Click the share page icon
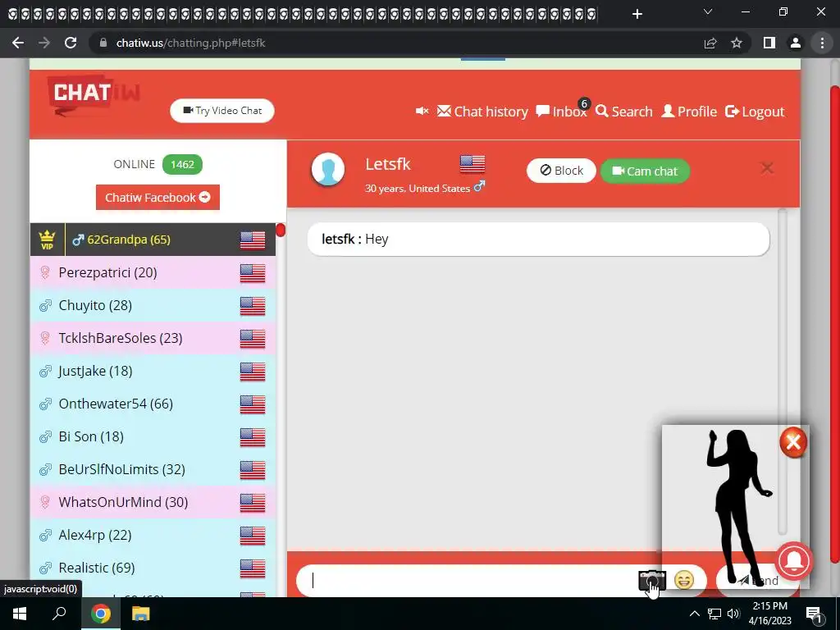This screenshot has height=630, width=840. click(710, 43)
